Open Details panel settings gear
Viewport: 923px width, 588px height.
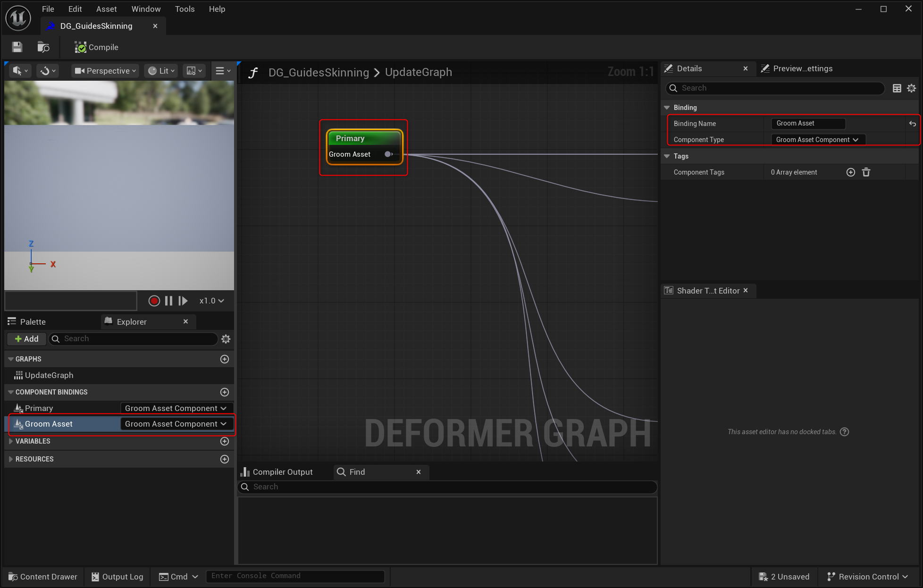click(x=911, y=88)
